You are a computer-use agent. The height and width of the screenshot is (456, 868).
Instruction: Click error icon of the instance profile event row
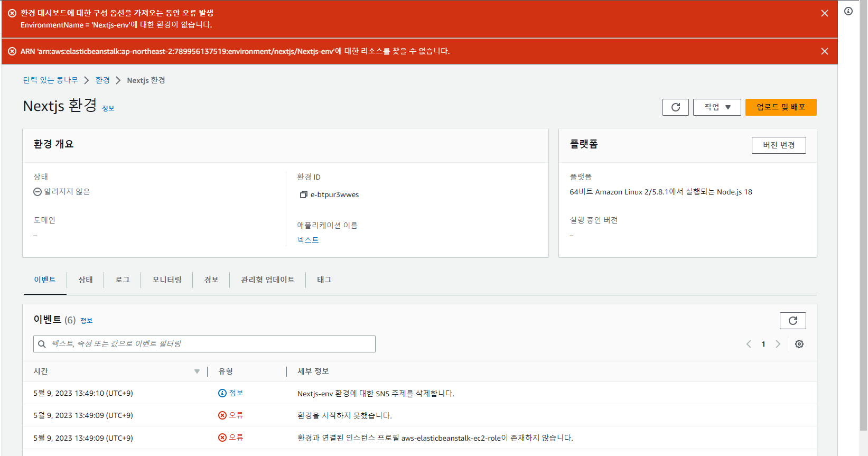(222, 438)
